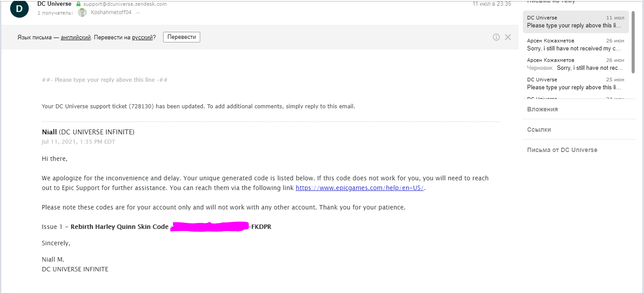Viewport: 644px width, 293px height.
Task: Expand the 'Вложения' attachments section
Action: 542,109
